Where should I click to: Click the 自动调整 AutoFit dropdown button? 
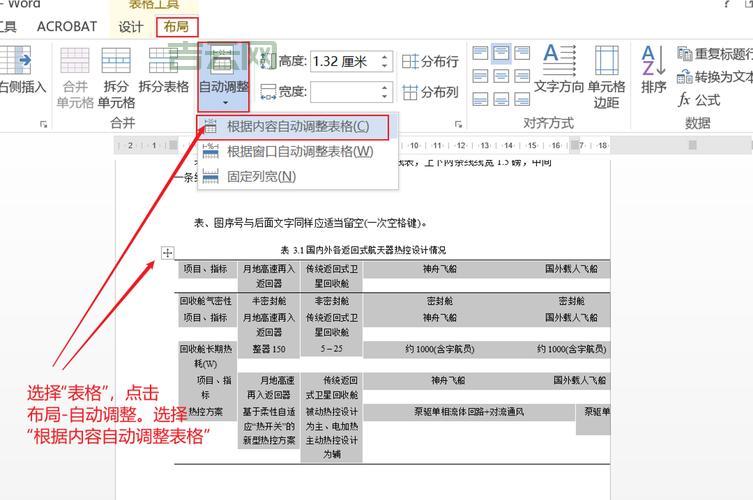click(x=223, y=77)
